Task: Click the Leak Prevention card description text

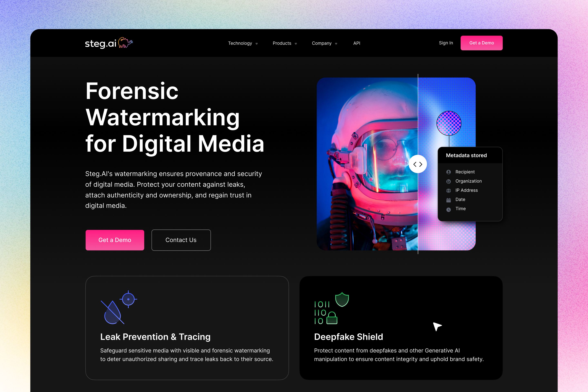Action: click(186, 355)
